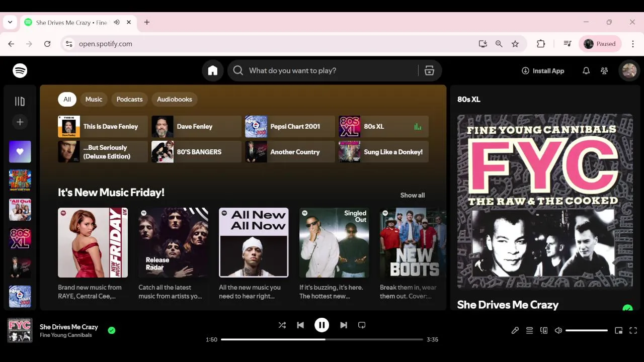Click Show all for New Music Friday
This screenshot has width=644, height=362.
point(413,195)
